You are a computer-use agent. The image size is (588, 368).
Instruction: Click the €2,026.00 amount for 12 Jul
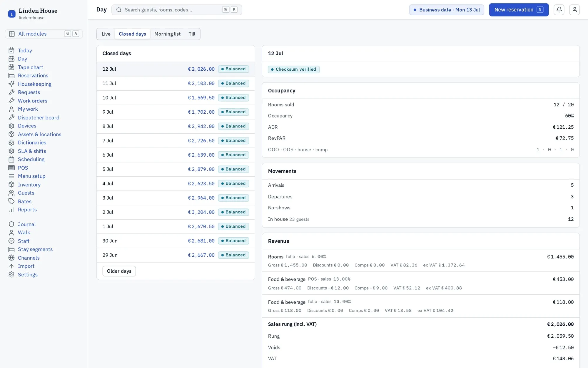tap(201, 69)
